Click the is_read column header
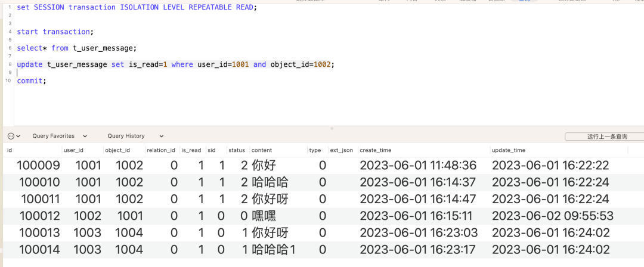The image size is (644, 267). (x=191, y=150)
